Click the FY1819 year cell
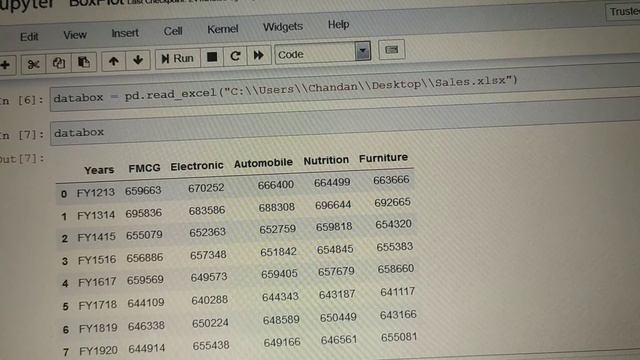 [98, 328]
